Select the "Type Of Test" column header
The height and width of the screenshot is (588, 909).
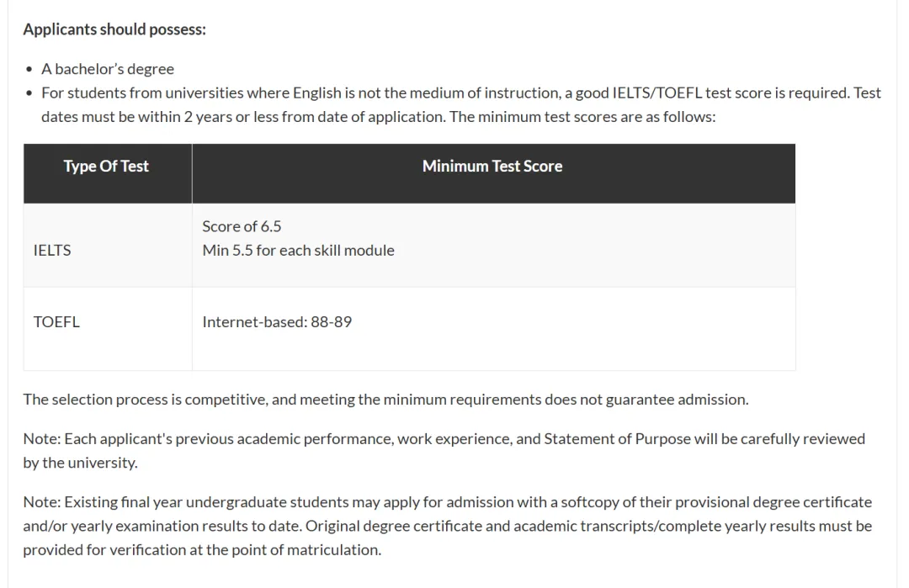tap(106, 167)
